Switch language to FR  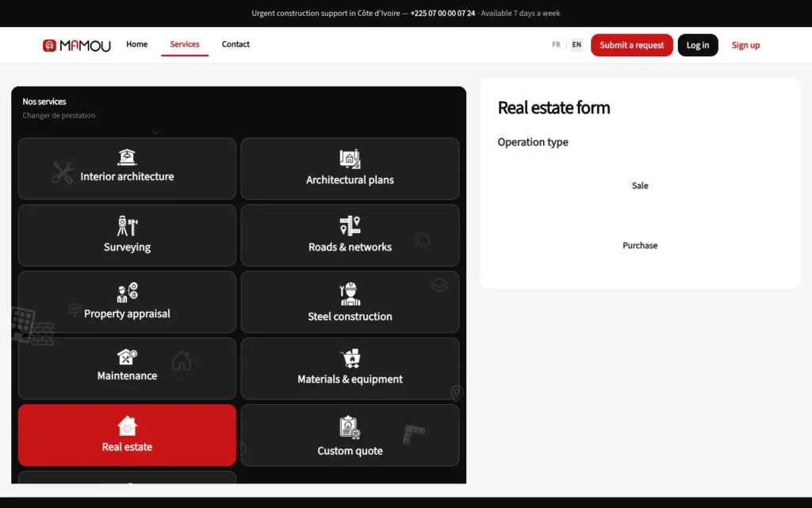tap(556, 45)
